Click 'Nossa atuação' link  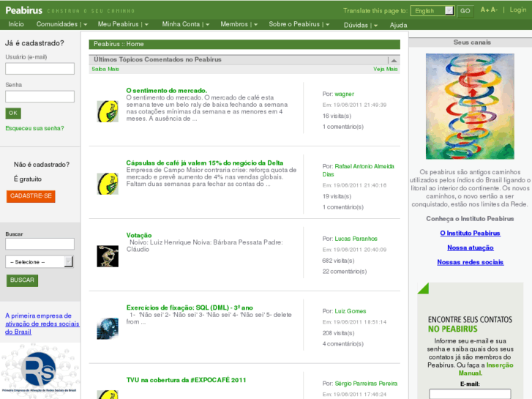(471, 247)
